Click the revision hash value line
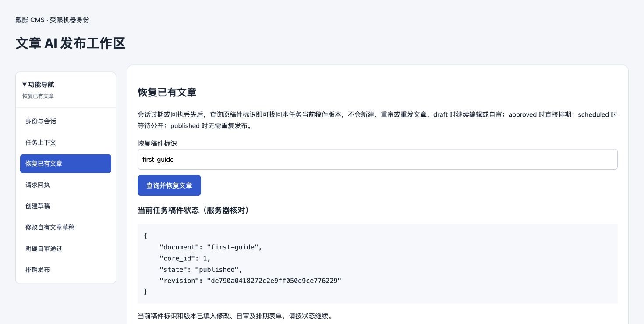This screenshot has width=644, height=324. click(250, 281)
